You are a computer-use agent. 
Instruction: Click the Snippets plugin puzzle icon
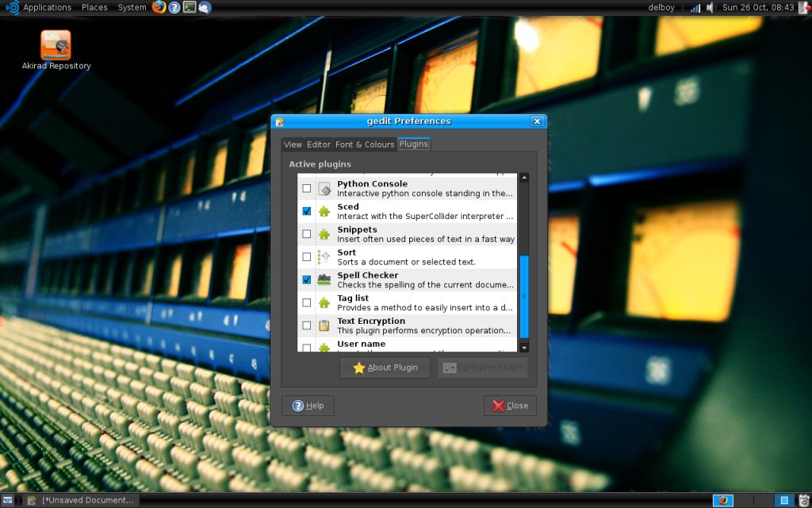click(324, 234)
